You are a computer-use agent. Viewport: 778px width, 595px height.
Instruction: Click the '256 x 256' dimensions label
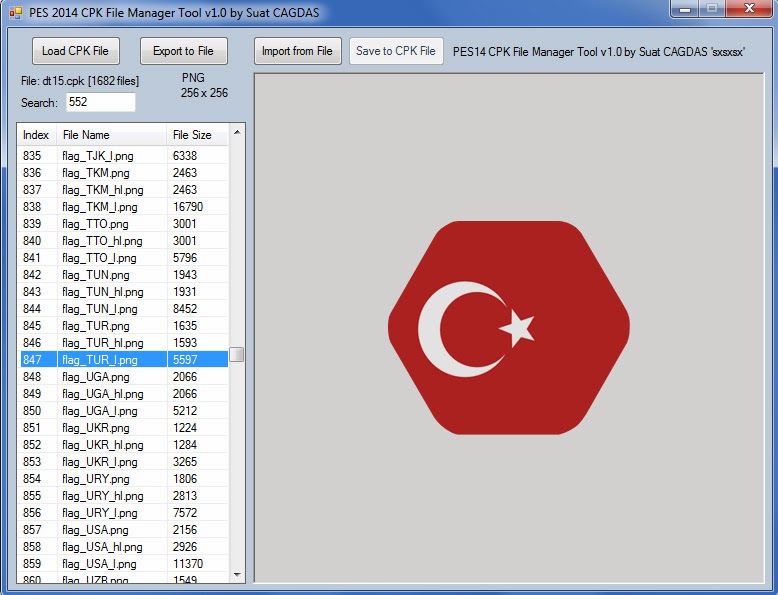coord(204,93)
